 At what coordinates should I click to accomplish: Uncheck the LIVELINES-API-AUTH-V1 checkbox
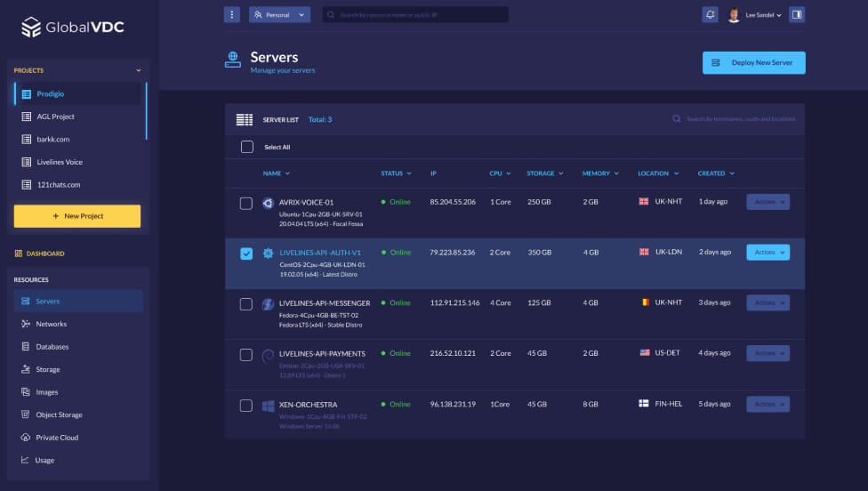246,254
